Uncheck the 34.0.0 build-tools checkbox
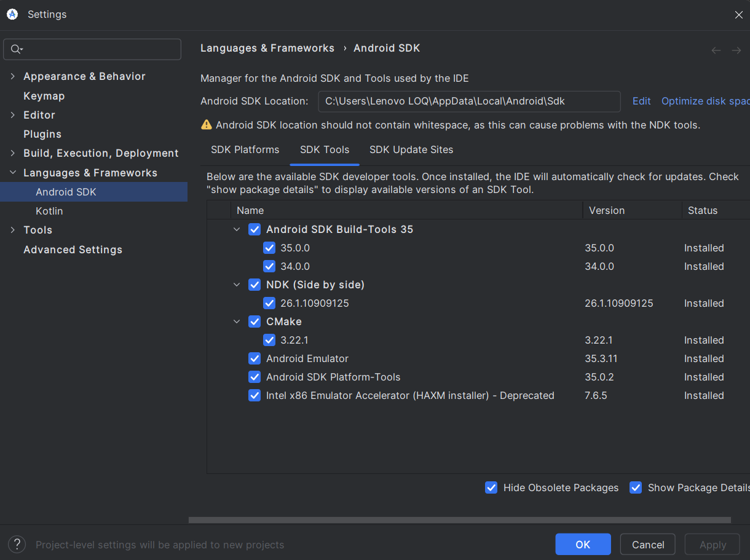750x560 pixels. [269, 266]
